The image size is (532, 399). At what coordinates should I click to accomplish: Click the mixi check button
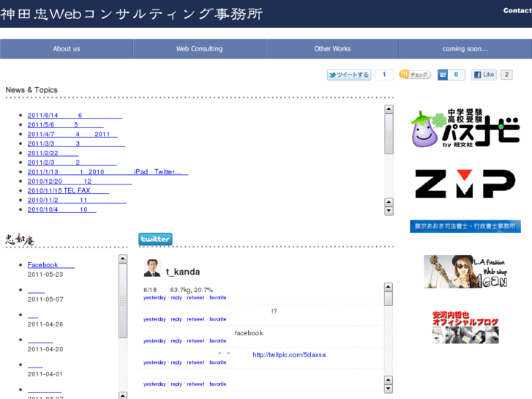click(x=415, y=75)
